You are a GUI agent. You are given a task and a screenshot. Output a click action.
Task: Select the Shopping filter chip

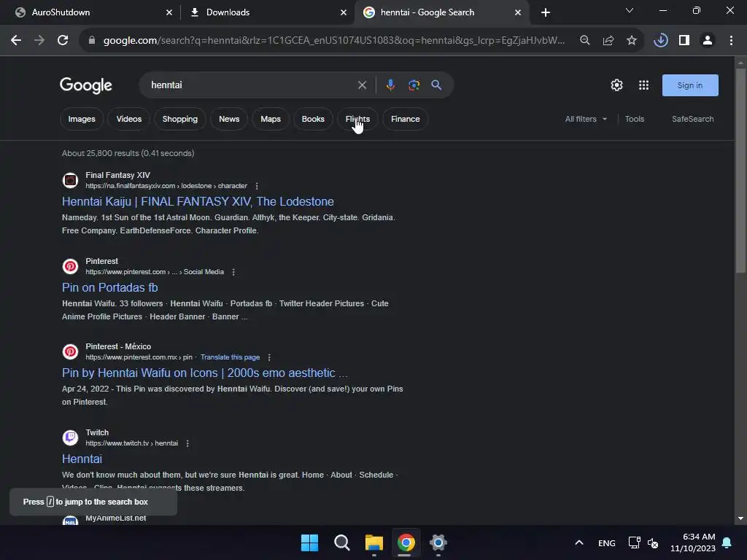180,119
